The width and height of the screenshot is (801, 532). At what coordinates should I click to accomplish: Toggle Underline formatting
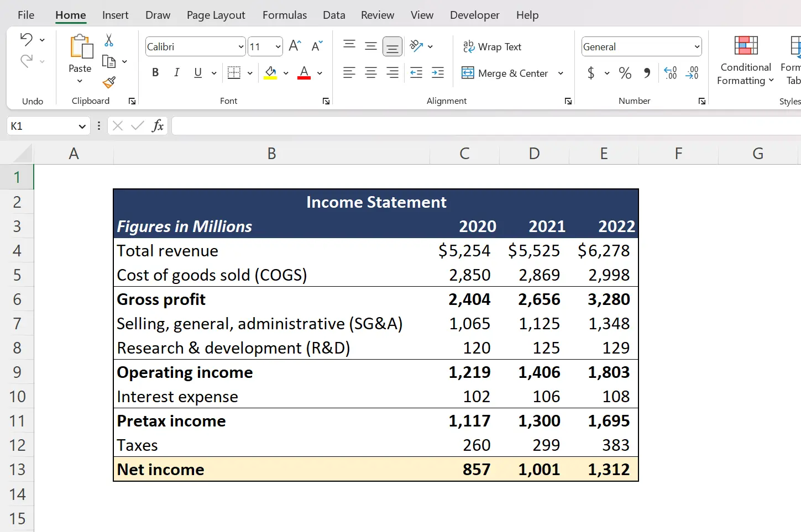197,72
